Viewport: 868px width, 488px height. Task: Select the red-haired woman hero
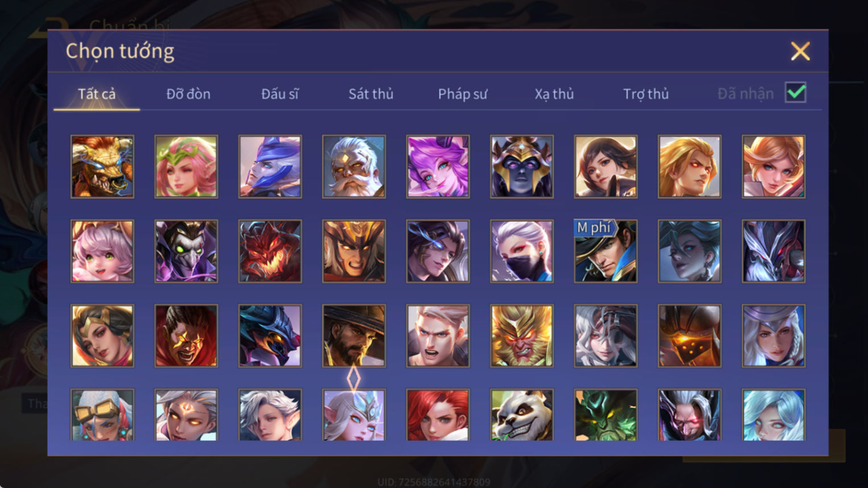pos(438,415)
